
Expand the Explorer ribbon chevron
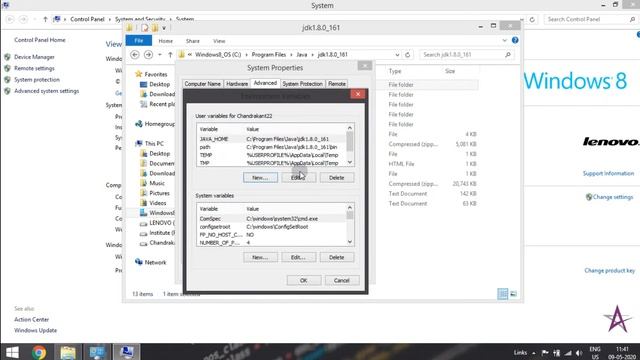[504, 40]
